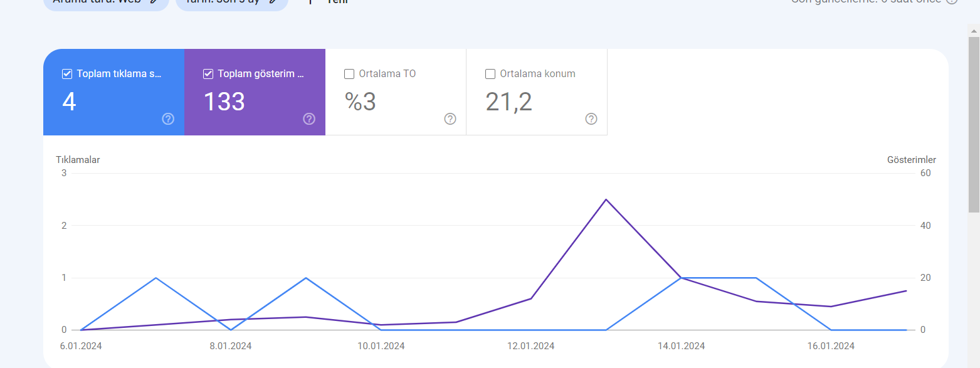Click pencil icon on Tarih filter chip
980x368 pixels.
point(273,2)
